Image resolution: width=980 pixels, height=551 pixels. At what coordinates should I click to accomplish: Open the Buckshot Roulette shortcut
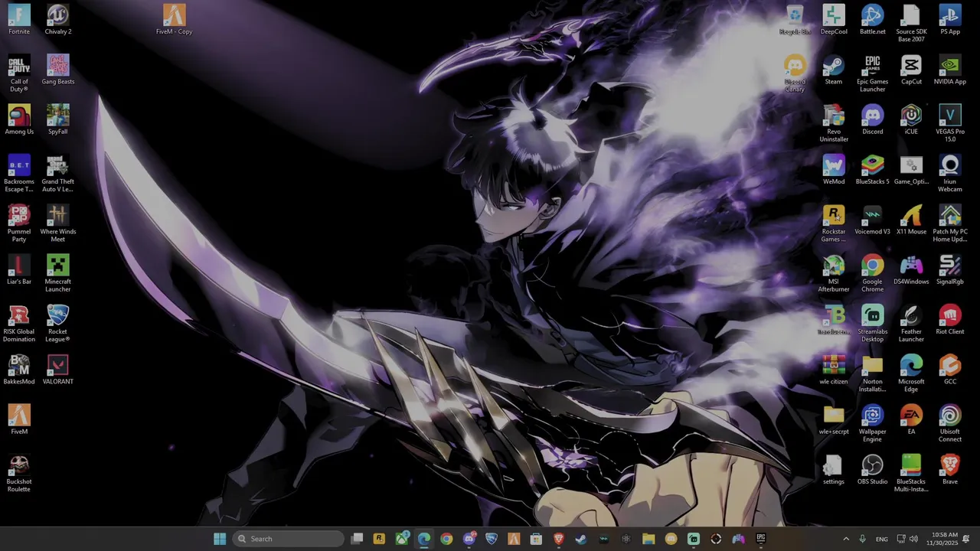click(19, 474)
